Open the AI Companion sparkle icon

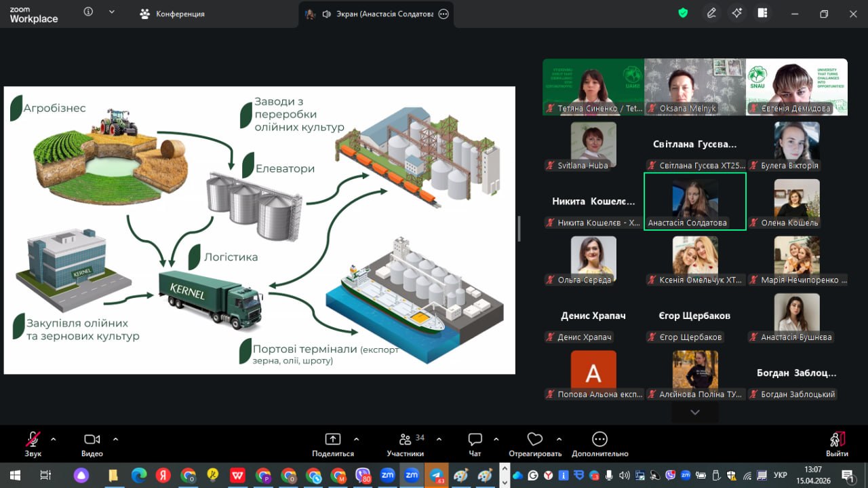737,13
